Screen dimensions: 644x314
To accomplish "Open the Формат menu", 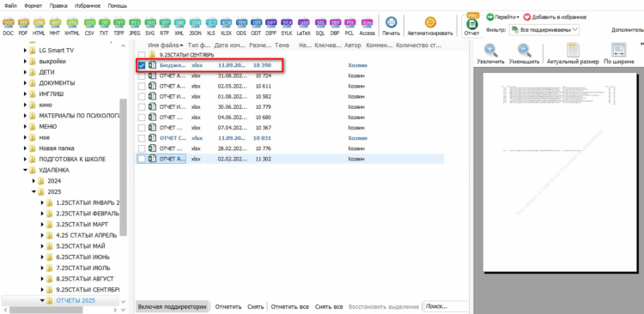I will [33, 6].
